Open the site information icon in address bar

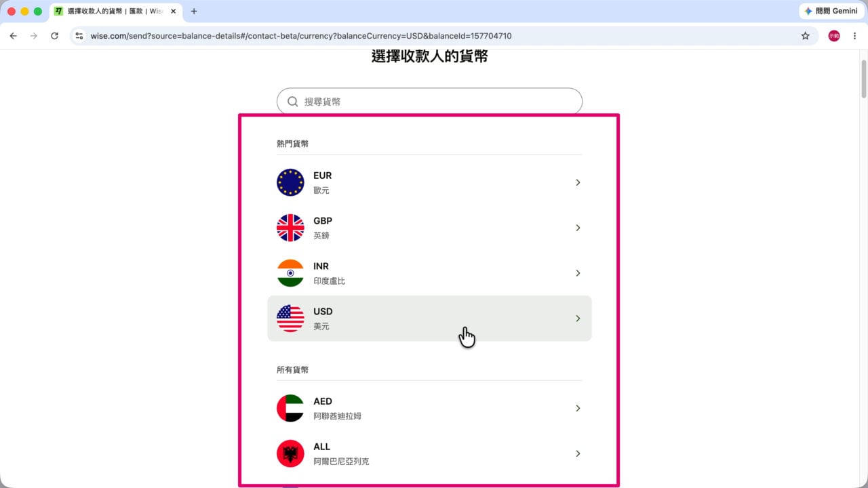[x=79, y=36]
